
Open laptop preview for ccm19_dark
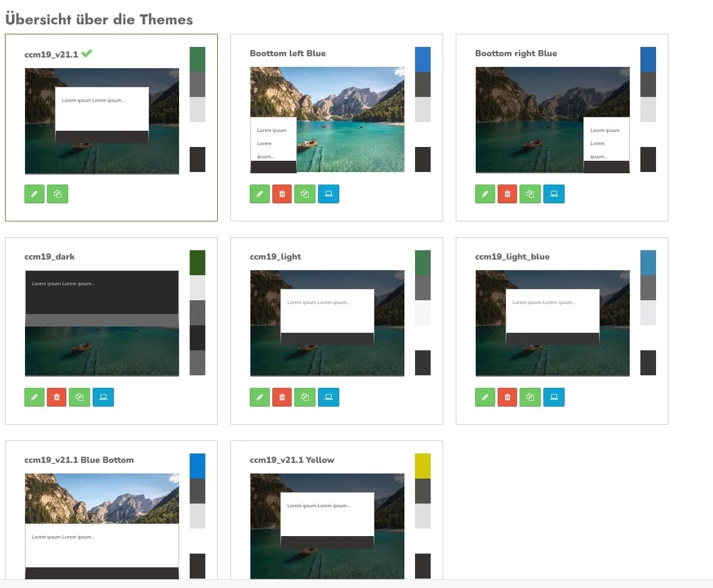coord(103,397)
